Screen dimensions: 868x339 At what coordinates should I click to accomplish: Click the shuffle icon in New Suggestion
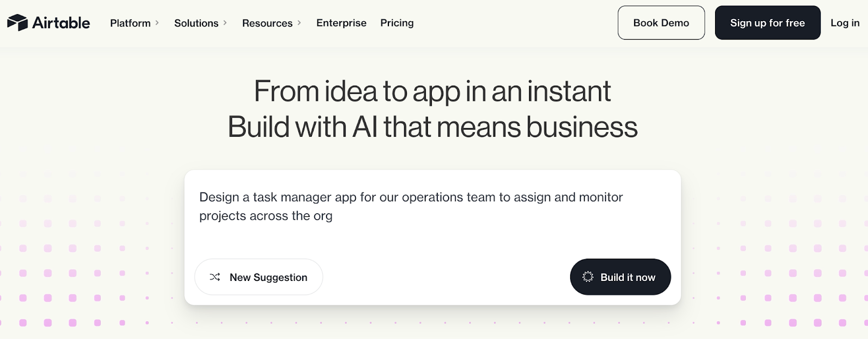pyautogui.click(x=215, y=277)
